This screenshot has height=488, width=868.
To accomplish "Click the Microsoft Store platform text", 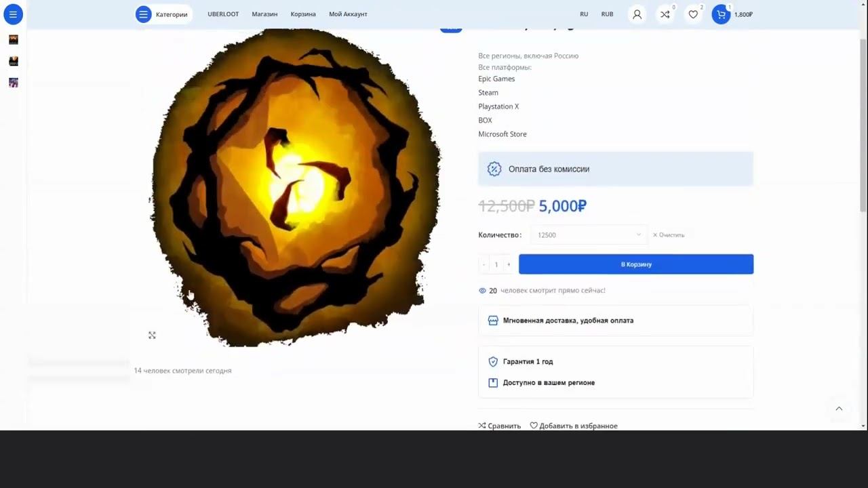I will tap(502, 134).
